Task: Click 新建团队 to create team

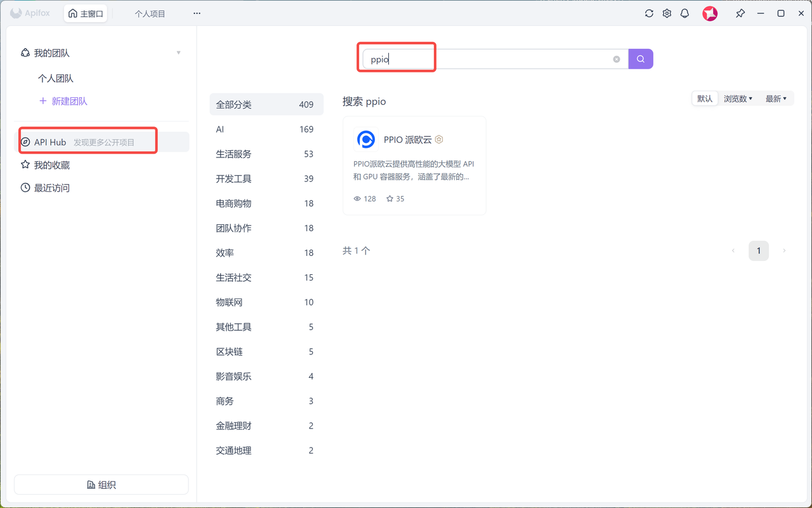Action: tap(63, 101)
